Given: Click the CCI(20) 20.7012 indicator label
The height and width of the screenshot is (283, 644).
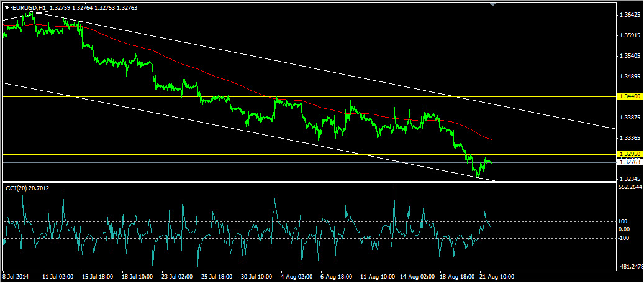Looking at the screenshot, I should click(x=26, y=188).
